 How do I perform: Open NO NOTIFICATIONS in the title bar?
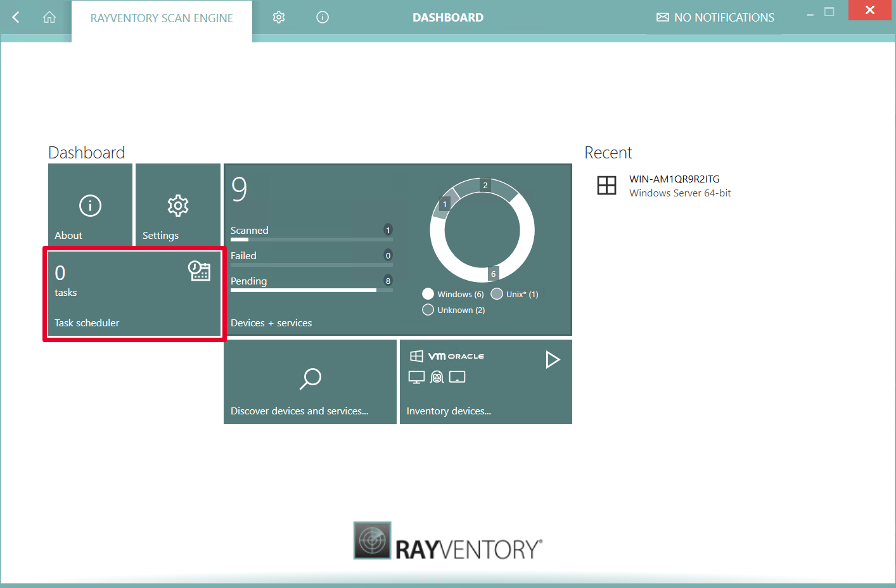pyautogui.click(x=715, y=17)
